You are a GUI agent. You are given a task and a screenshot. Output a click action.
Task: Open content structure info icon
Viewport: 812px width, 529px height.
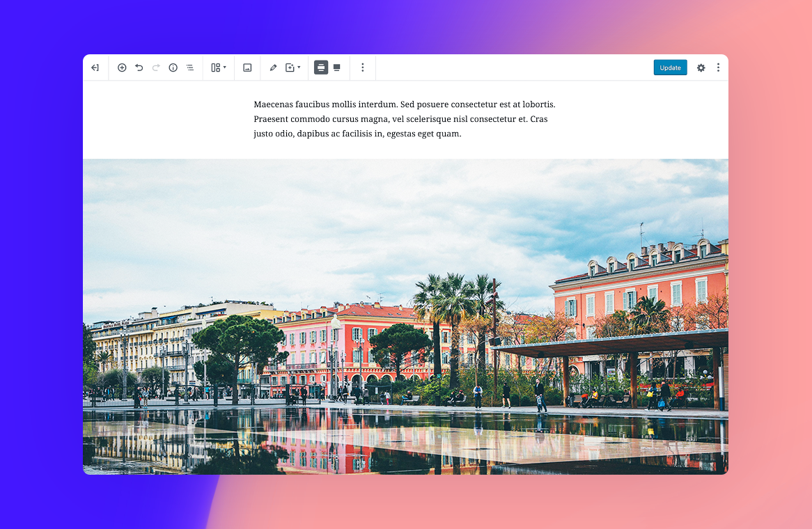[x=173, y=68]
